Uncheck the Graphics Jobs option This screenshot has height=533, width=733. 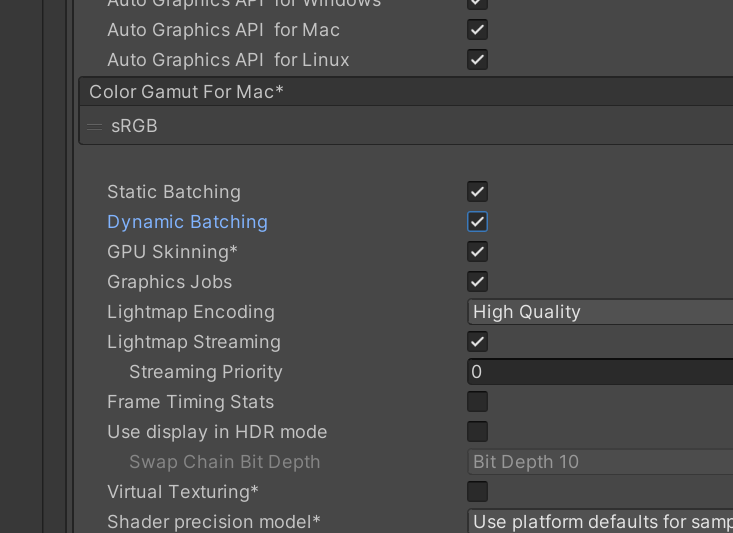click(478, 282)
